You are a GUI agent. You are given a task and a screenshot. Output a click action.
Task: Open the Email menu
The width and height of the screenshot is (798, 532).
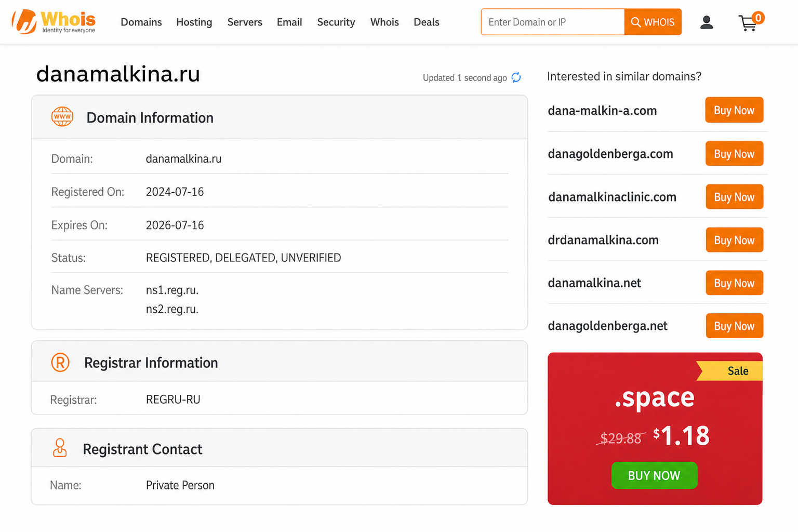pos(289,22)
